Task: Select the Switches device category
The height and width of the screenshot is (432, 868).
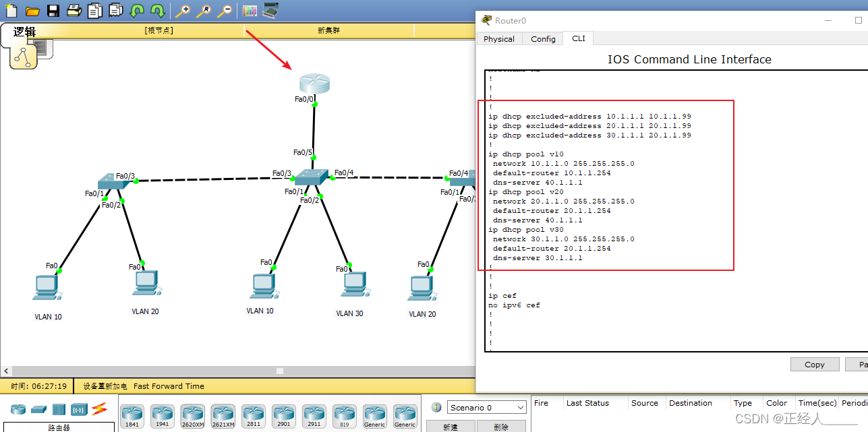Action: (38, 409)
